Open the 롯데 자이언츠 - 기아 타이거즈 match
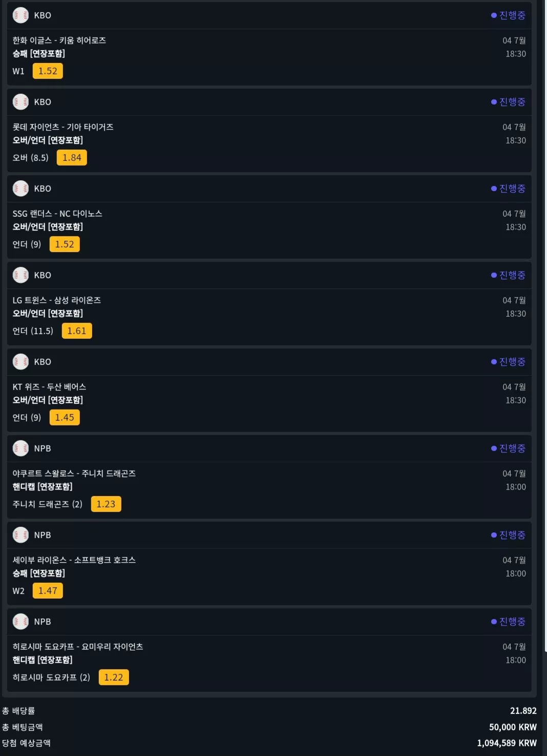547x756 pixels. pos(63,127)
